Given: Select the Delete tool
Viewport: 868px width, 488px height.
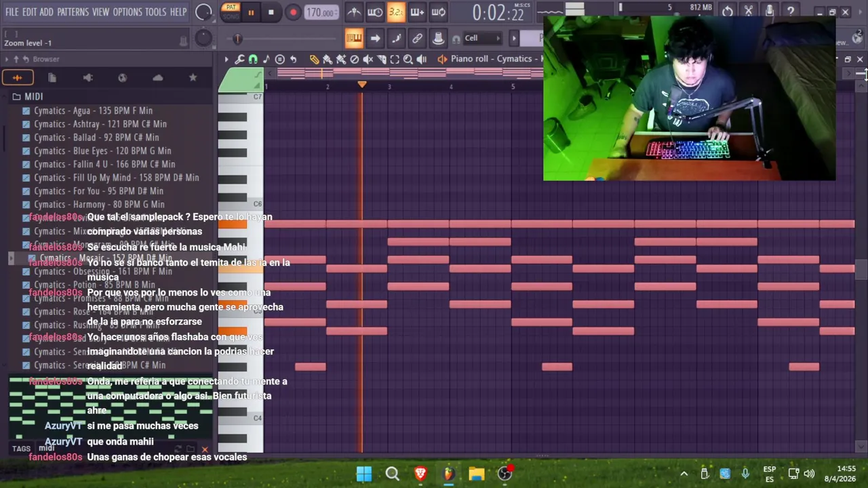Looking at the screenshot, I should tap(355, 60).
